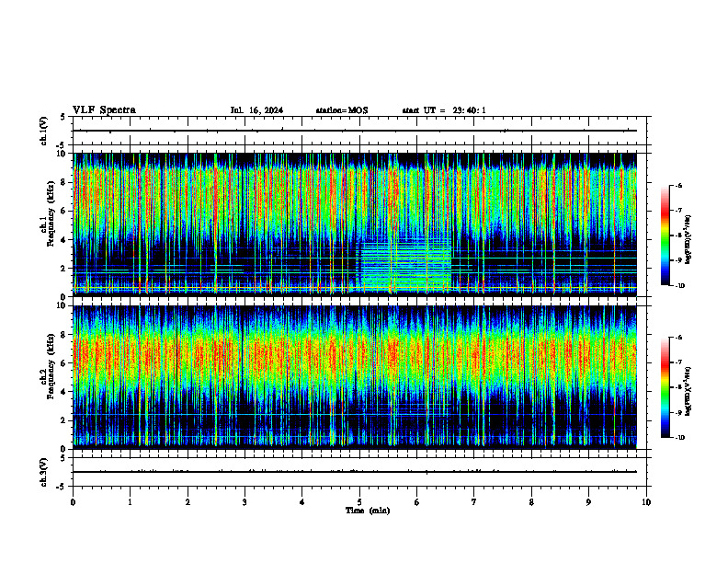Click the "-6" label on ch.1 color bar
This screenshot has height=563, width=728.
(677, 185)
